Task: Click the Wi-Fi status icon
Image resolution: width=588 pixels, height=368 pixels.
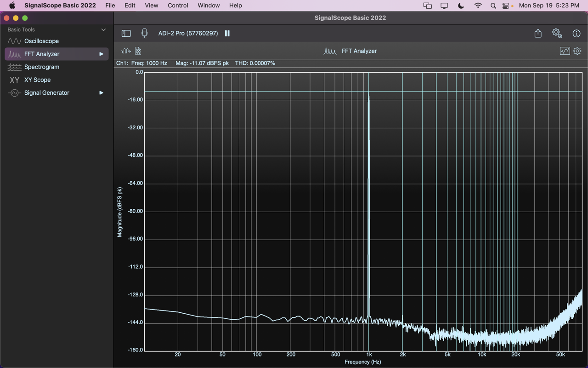Action: [478, 6]
